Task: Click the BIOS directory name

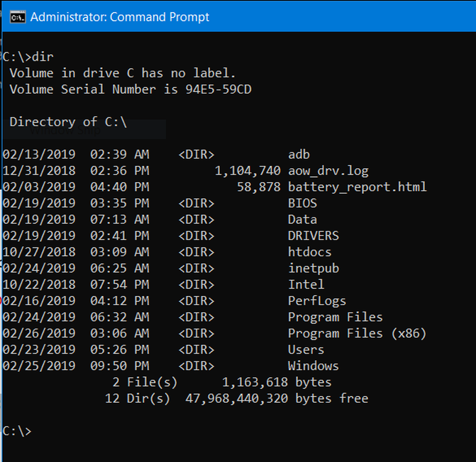Action: click(x=302, y=203)
